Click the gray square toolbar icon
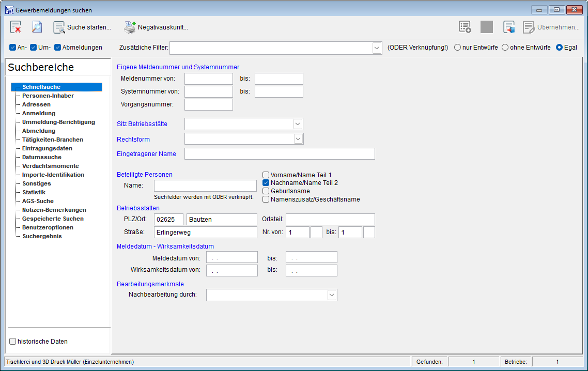The width and height of the screenshot is (588, 371). tap(486, 27)
